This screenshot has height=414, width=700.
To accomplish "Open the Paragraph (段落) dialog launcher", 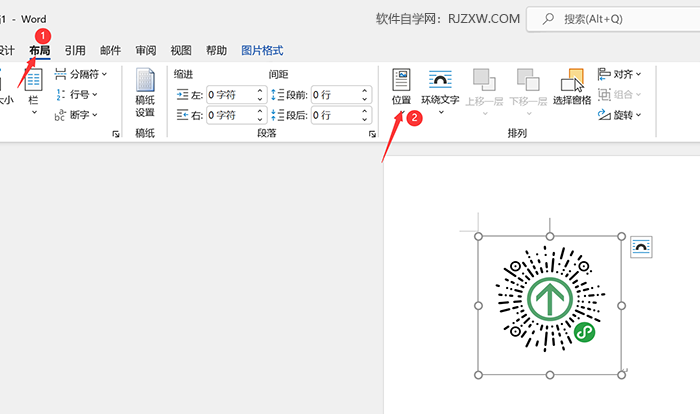I will pyautogui.click(x=372, y=134).
